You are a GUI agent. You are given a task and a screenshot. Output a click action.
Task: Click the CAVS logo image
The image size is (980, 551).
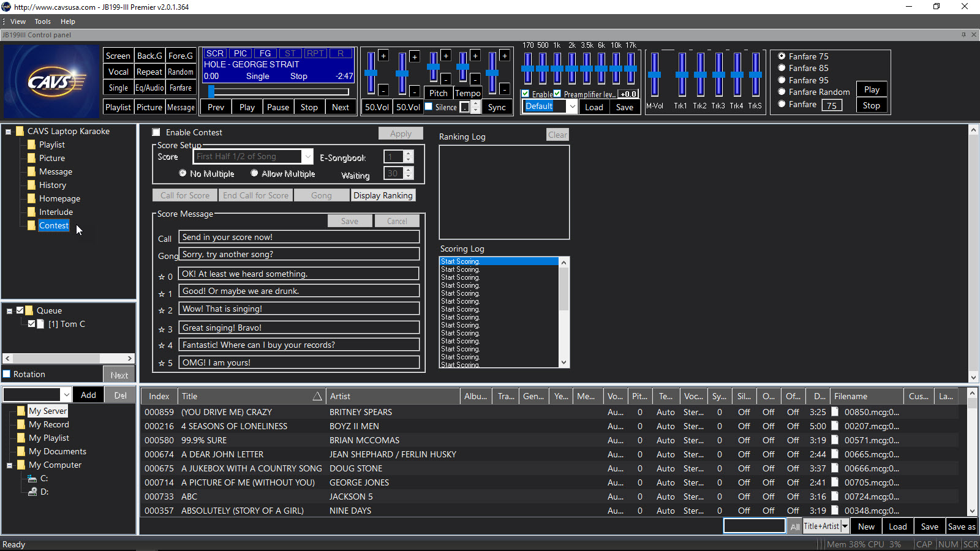51,81
